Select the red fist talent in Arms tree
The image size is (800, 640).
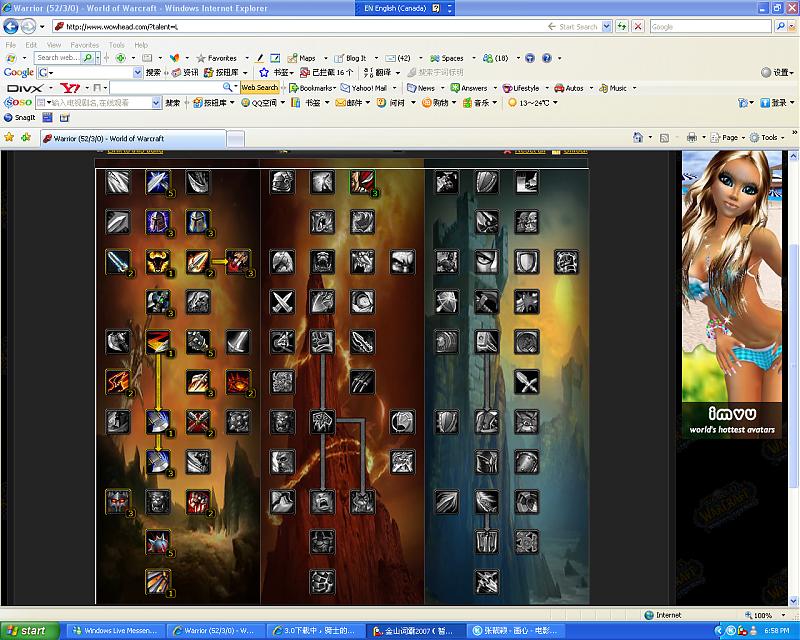pos(198,502)
